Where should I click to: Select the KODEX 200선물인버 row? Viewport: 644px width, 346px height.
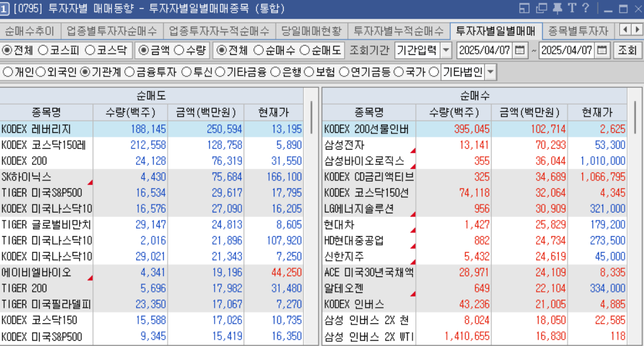475,129
